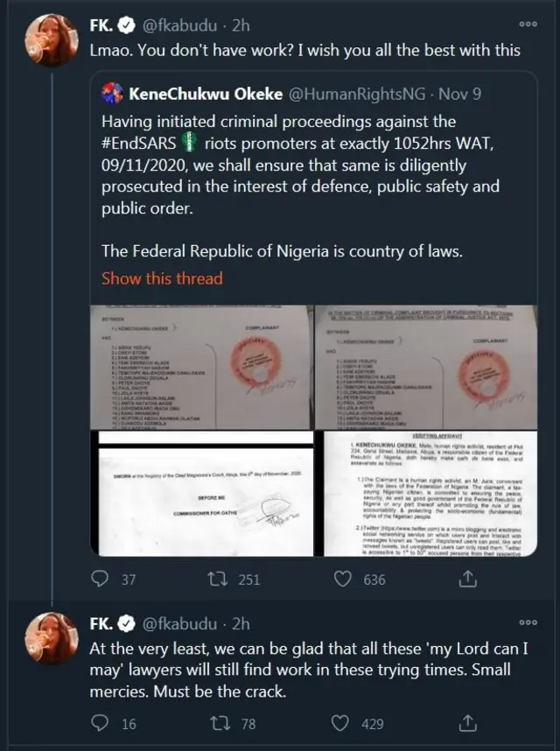The height and width of the screenshot is (751, 560).
Task: Like the tweet with 429 likes
Action: pos(347,724)
